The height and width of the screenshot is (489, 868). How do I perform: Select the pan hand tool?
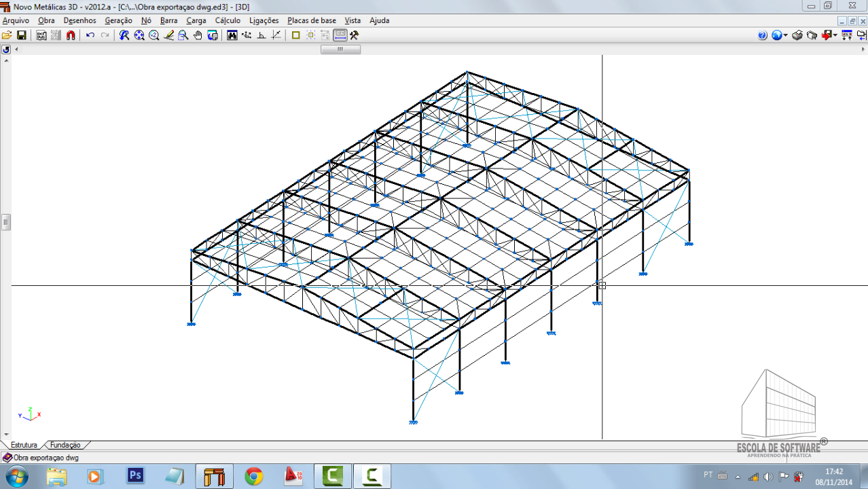(x=198, y=35)
